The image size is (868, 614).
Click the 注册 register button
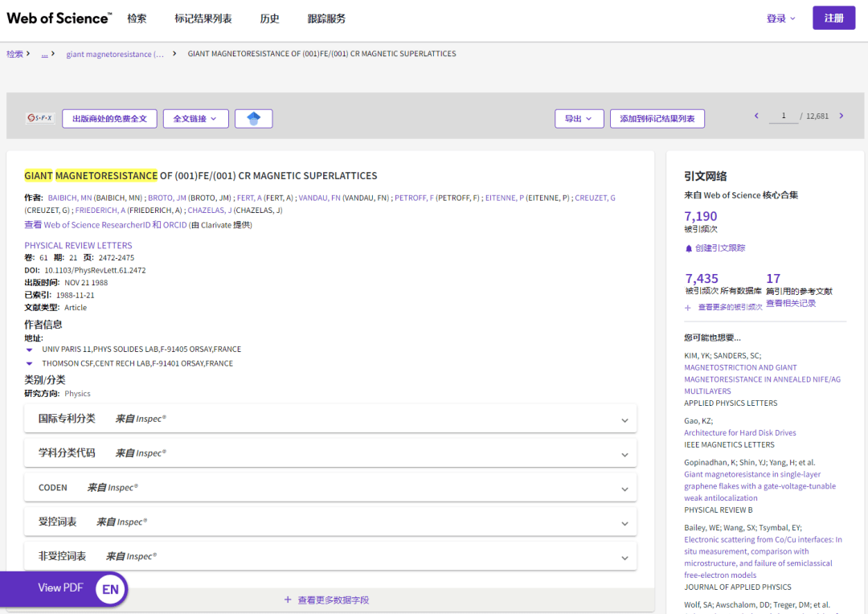pos(833,18)
